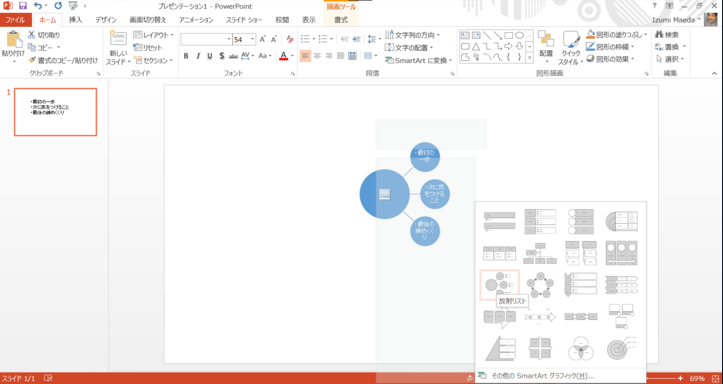Click the Format Painter brush icon

pos(32,60)
